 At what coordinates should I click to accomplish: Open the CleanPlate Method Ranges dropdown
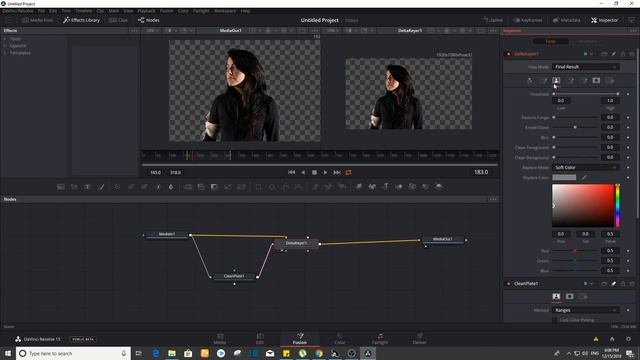(x=585, y=310)
